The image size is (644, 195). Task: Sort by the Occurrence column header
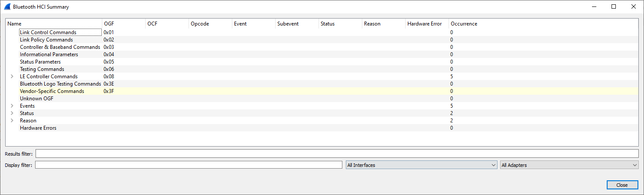543,24
